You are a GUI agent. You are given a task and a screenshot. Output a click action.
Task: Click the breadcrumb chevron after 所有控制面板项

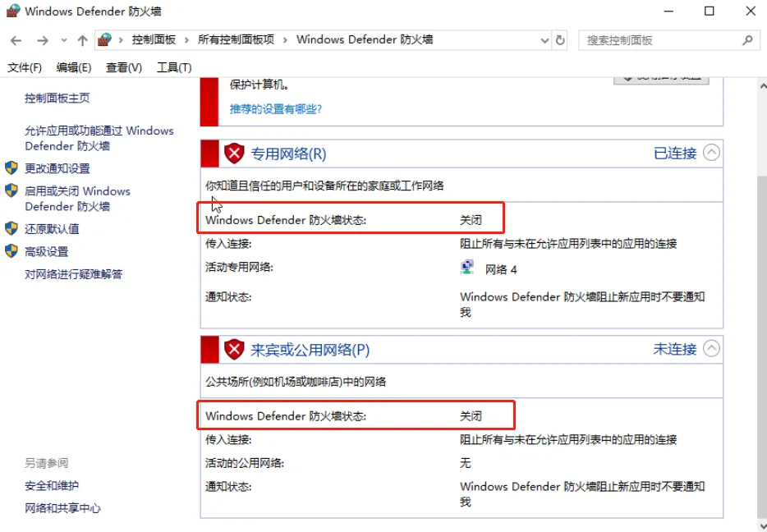(x=285, y=40)
